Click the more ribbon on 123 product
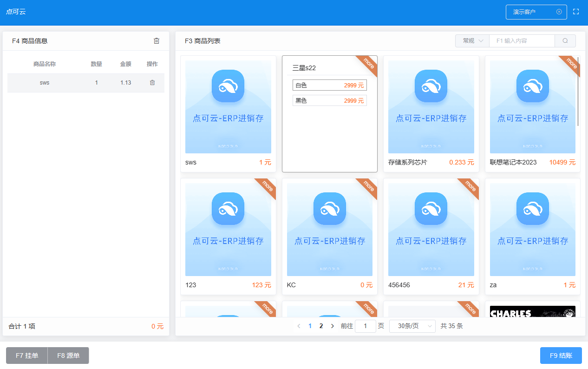Image resolution: width=588 pixels, height=369 pixels. click(267, 186)
